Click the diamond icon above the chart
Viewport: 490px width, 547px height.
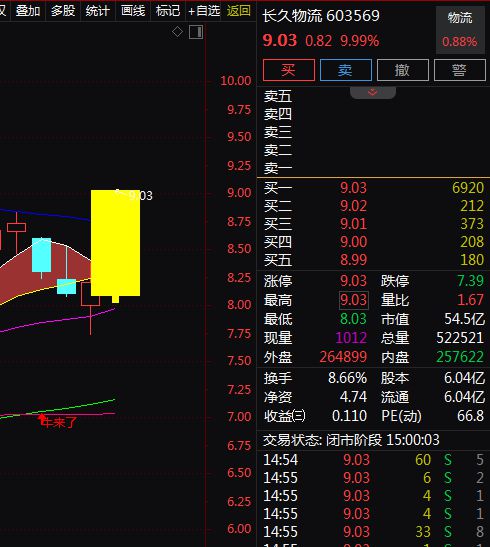click(x=177, y=32)
